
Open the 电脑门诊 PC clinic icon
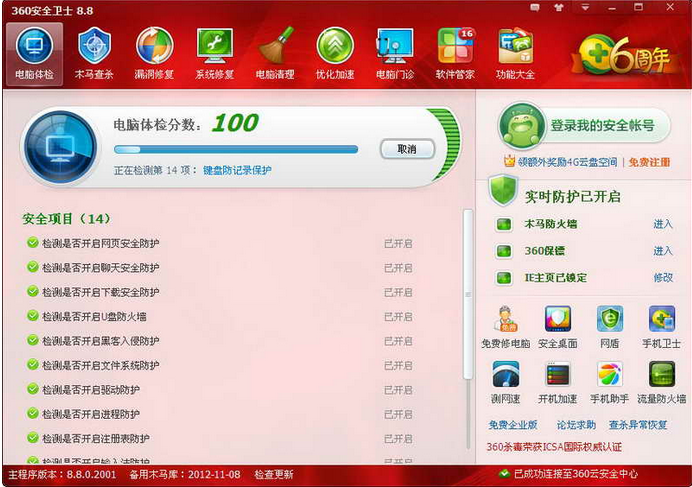[x=395, y=54]
